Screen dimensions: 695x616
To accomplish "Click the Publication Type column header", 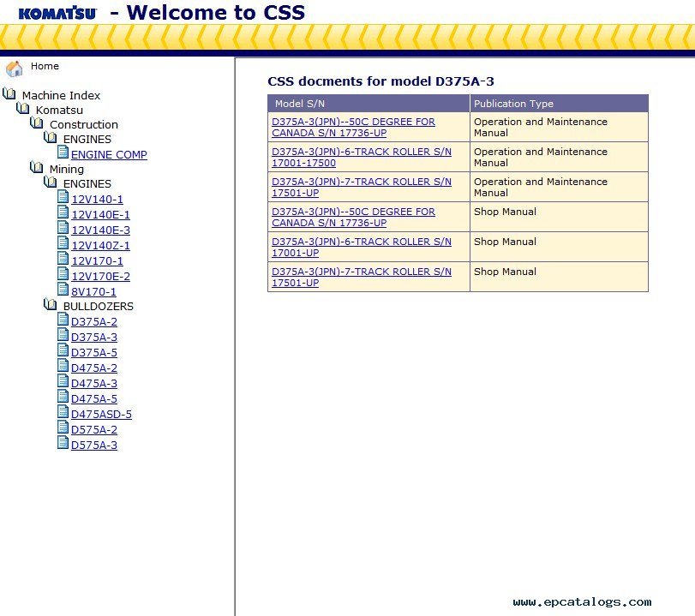I will point(559,104).
